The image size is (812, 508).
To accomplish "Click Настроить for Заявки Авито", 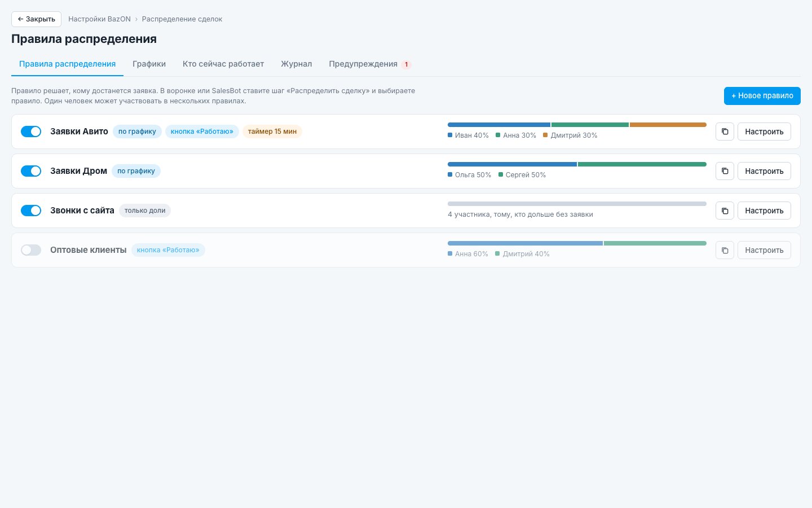I will [x=764, y=132].
